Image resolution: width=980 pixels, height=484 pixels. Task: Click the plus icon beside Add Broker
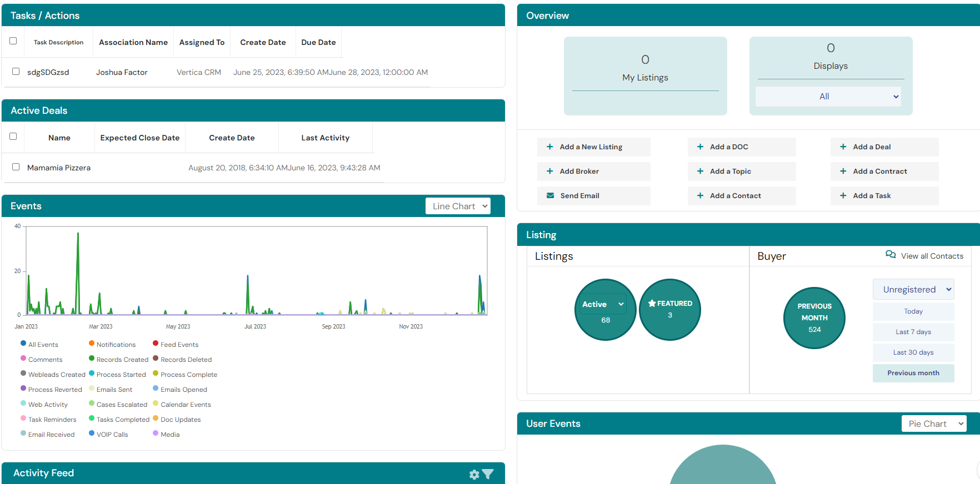549,172
